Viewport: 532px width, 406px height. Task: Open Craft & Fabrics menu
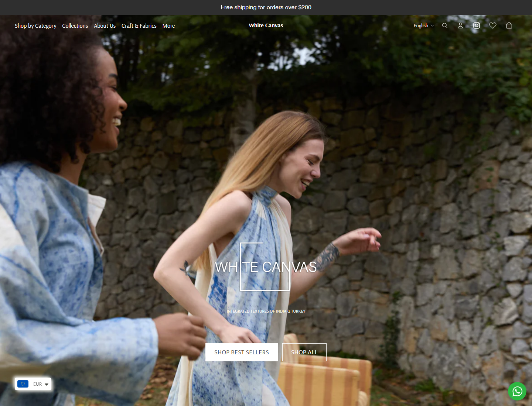(139, 26)
